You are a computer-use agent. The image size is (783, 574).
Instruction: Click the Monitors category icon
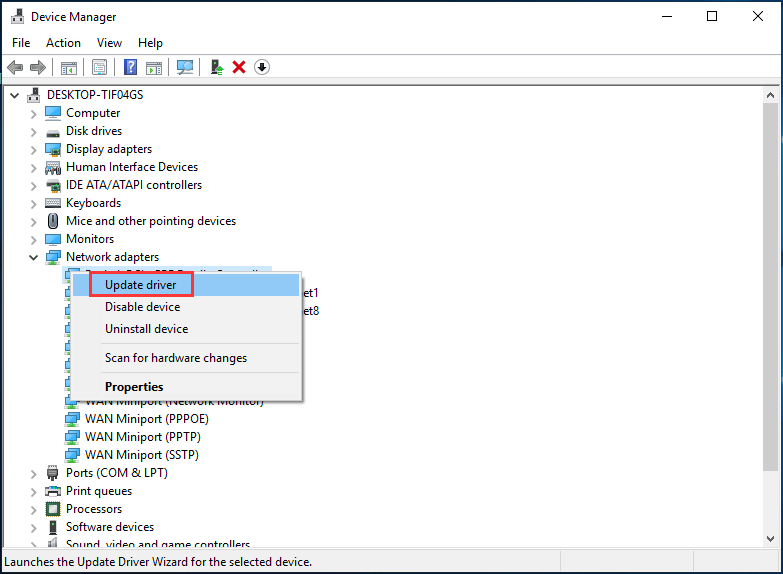(x=53, y=239)
